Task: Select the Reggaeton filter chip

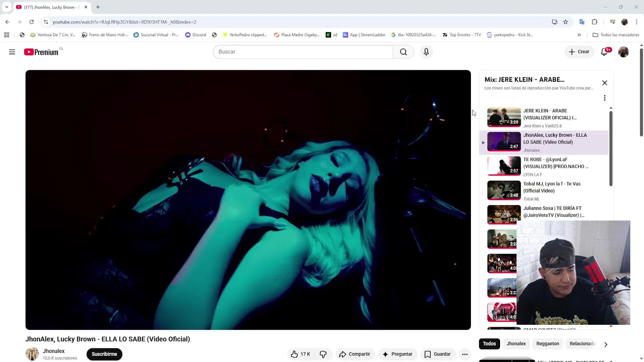Action: point(547,344)
